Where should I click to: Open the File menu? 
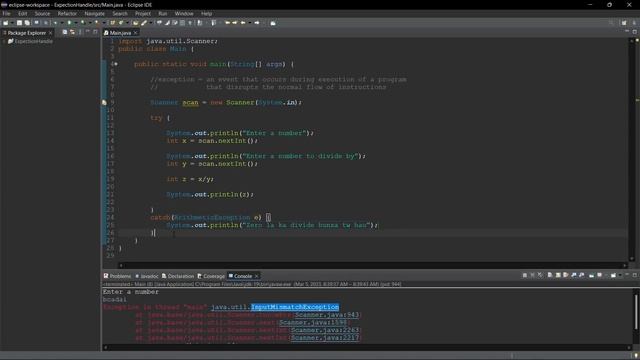pos(7,13)
